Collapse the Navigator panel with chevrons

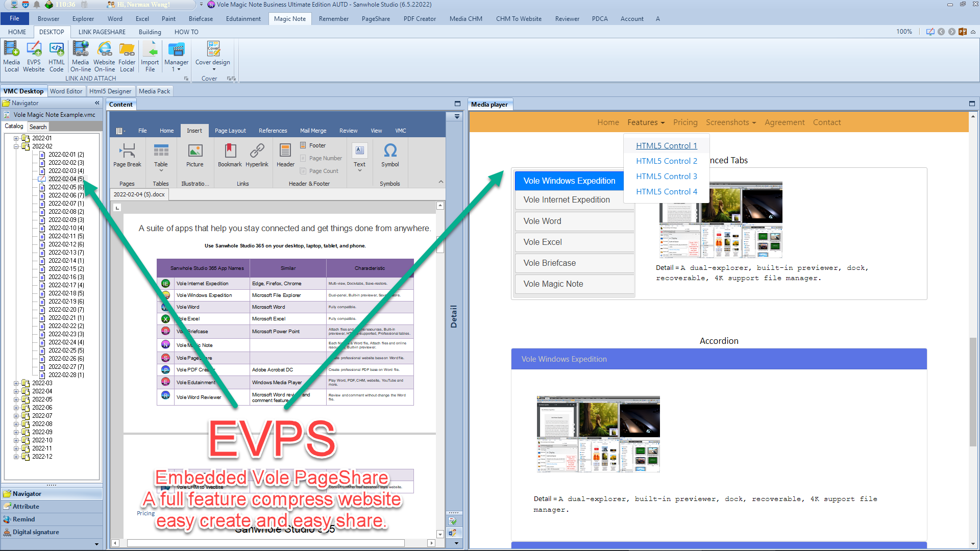pos(97,103)
